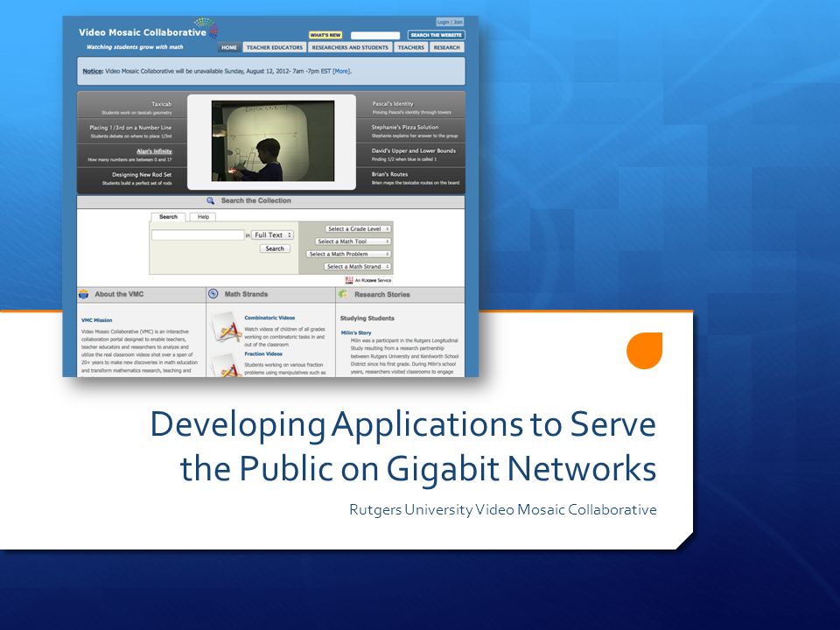Open the TEACHERS navigation tab
This screenshot has height=630, width=840.
[411, 47]
